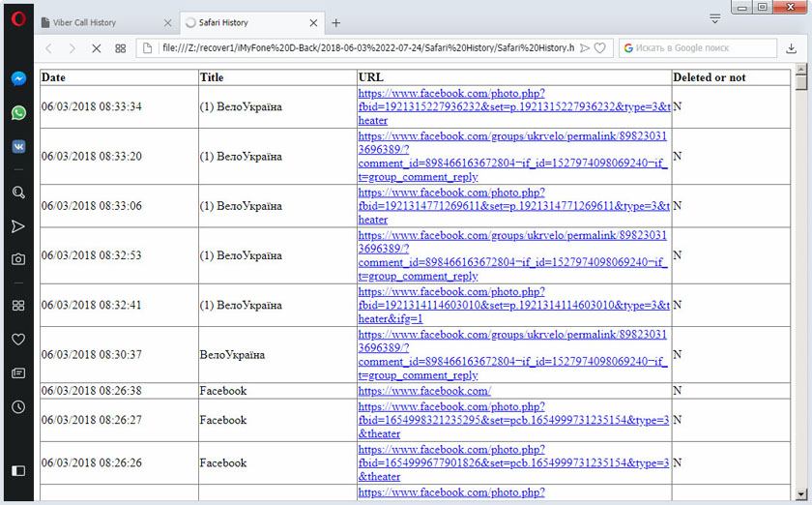
Task: Select the date 06/03/2018 08:32:41
Action: coord(92,305)
